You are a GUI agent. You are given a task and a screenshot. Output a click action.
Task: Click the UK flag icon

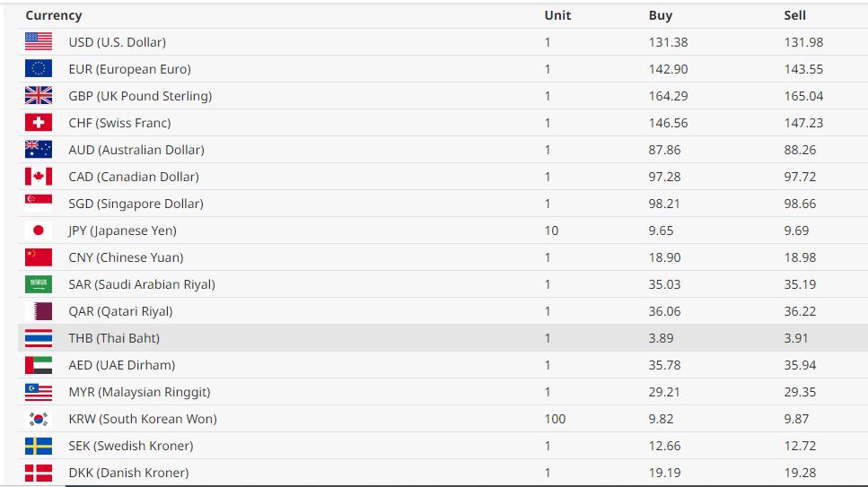[x=39, y=95]
